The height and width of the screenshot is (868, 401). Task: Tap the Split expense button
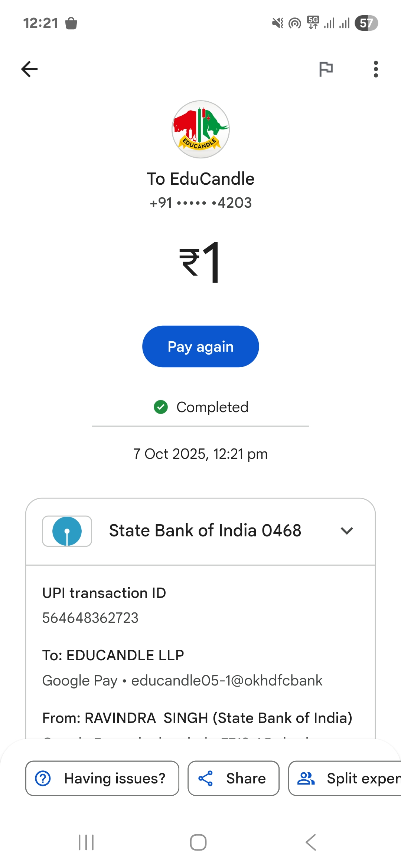(x=345, y=778)
